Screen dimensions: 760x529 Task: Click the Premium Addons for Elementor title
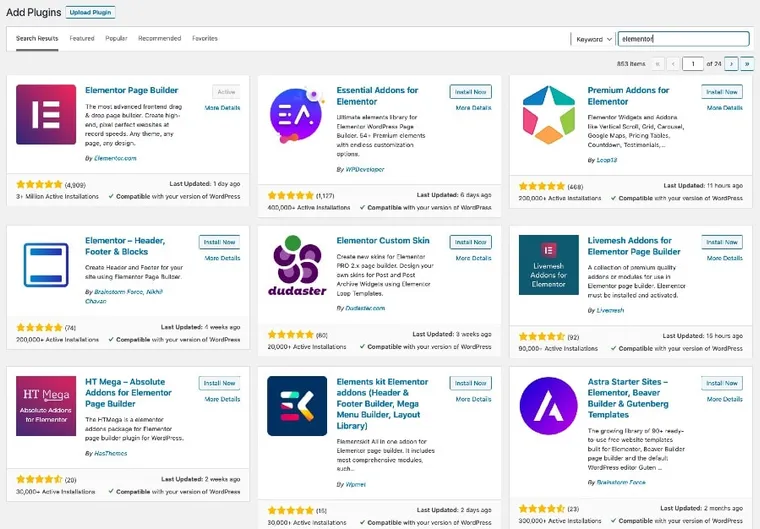628,96
